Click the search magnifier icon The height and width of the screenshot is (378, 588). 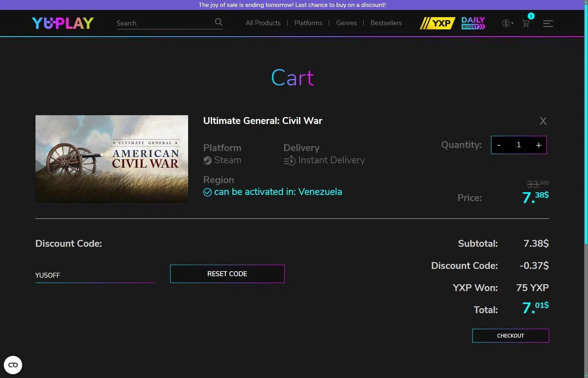[219, 22]
